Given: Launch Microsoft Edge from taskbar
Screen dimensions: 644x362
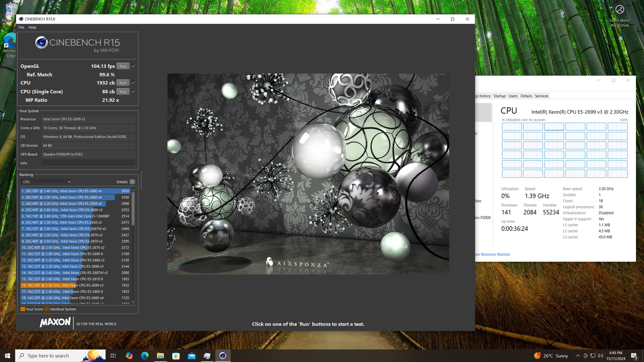Looking at the screenshot, I should click(144, 356).
